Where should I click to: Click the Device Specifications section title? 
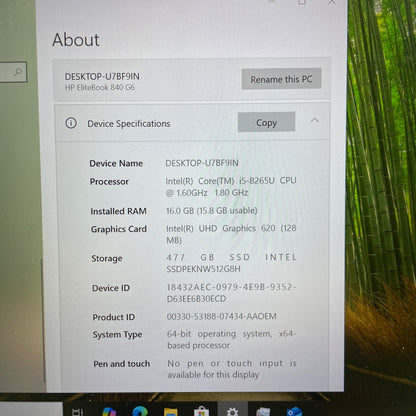[x=129, y=124]
